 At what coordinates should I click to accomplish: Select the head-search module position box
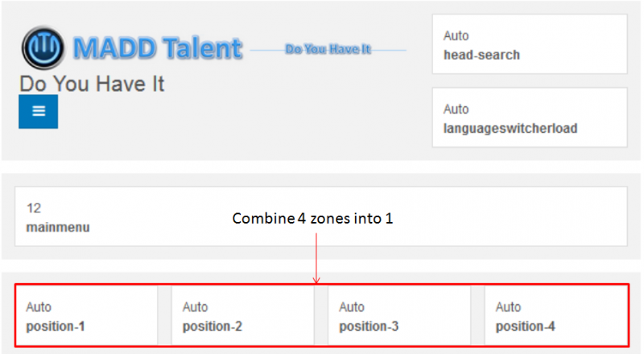(x=530, y=44)
